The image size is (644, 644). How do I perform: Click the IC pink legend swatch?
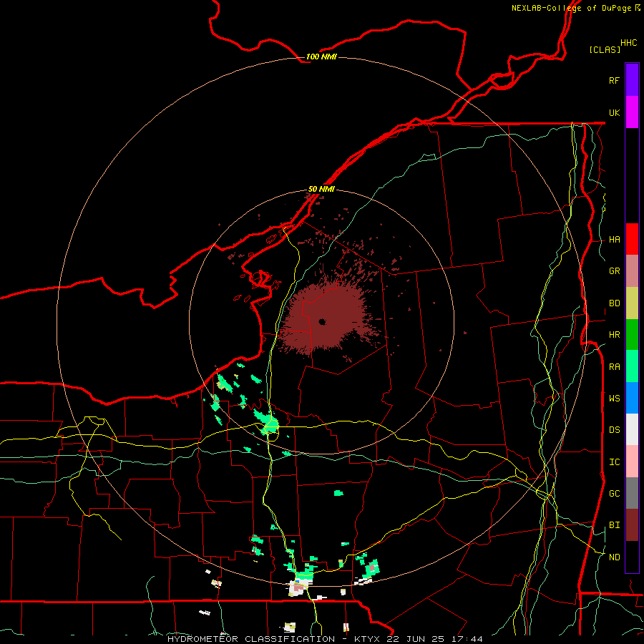[632, 462]
